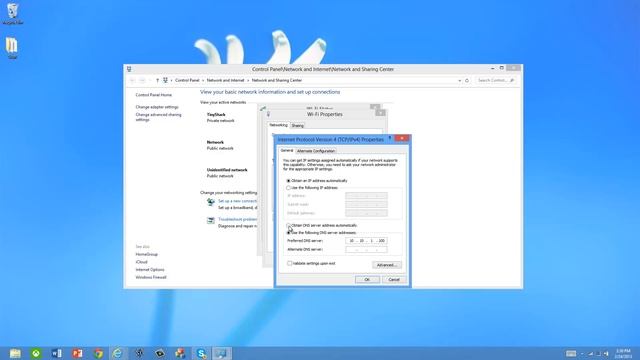Open the Networking tab in Wi-Fi Properties
This screenshot has width=640, height=360.
coord(278,125)
